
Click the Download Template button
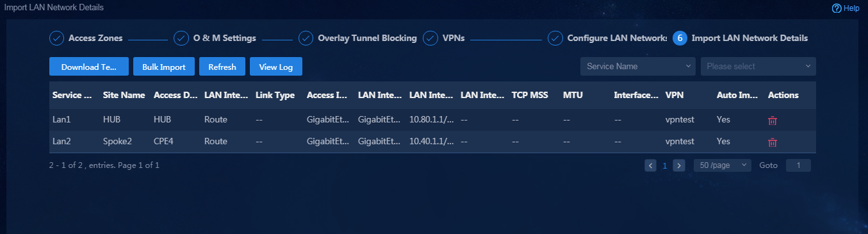click(89, 67)
